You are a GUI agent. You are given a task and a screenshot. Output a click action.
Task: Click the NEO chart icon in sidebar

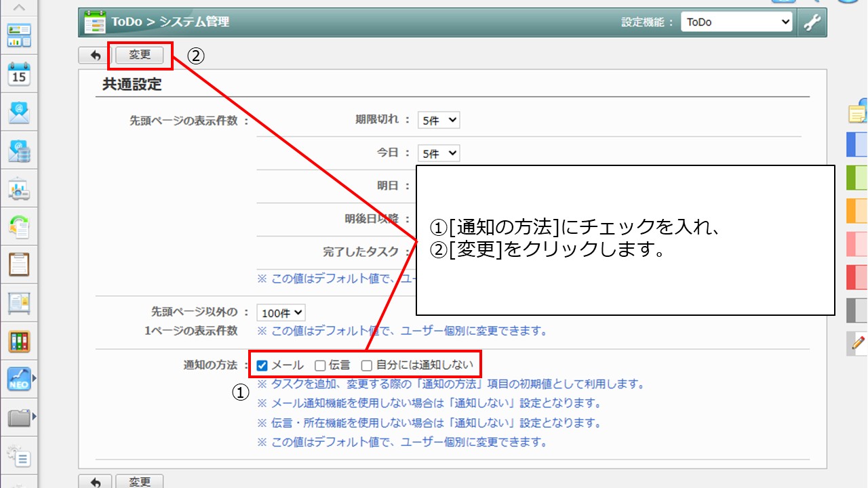pyautogui.click(x=19, y=380)
